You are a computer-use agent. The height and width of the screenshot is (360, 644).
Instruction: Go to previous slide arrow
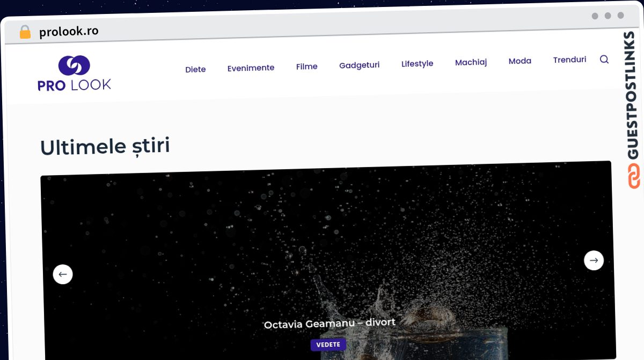[x=63, y=275]
